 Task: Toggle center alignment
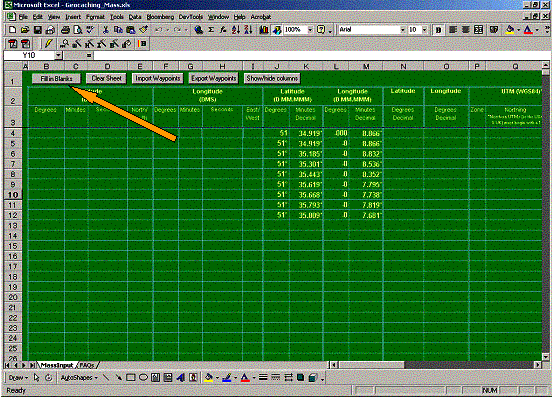tap(465, 30)
